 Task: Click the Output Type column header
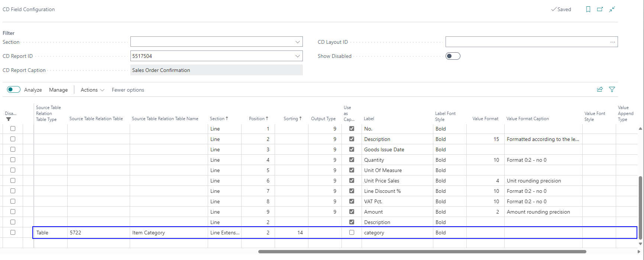point(323,119)
